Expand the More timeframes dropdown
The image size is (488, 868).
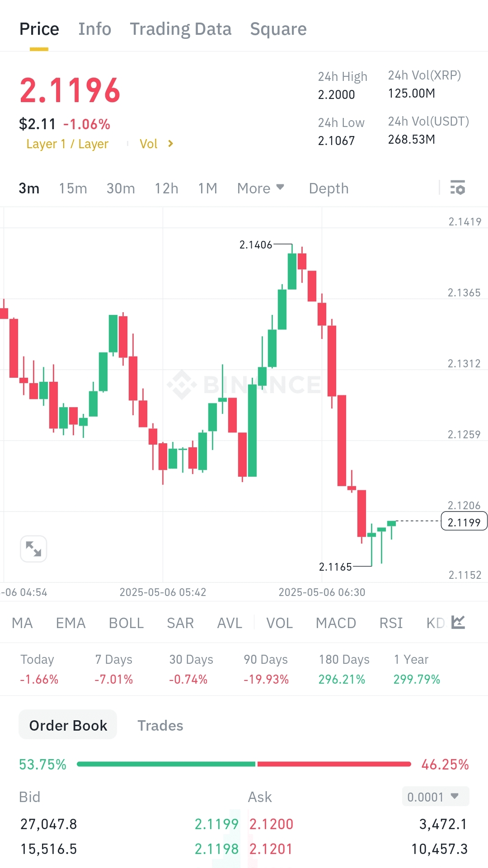pyautogui.click(x=260, y=188)
